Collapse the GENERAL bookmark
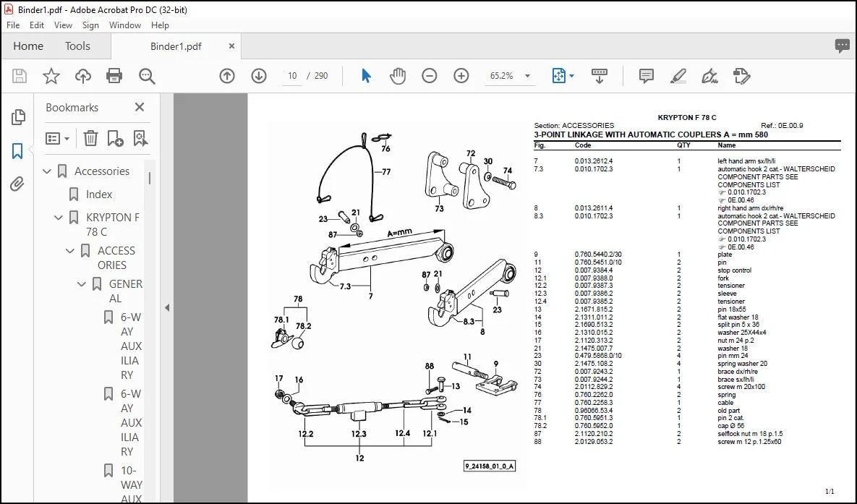 click(x=82, y=284)
